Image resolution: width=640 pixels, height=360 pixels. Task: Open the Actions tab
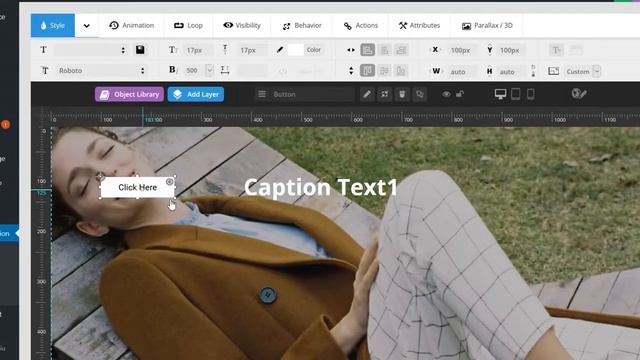coord(361,26)
